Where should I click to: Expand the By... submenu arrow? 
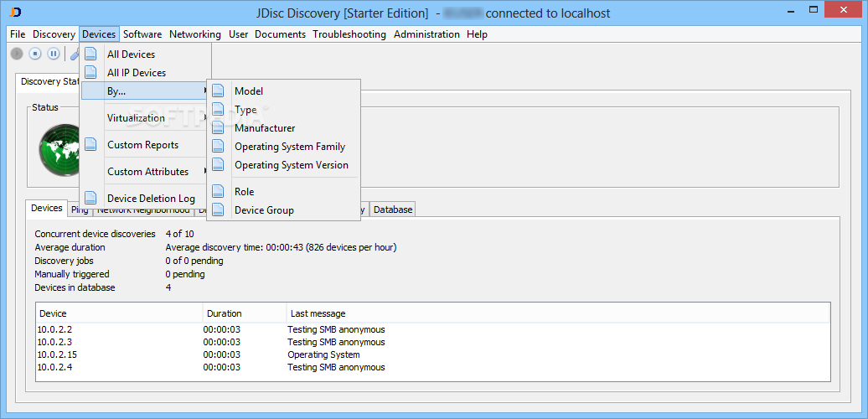[206, 91]
